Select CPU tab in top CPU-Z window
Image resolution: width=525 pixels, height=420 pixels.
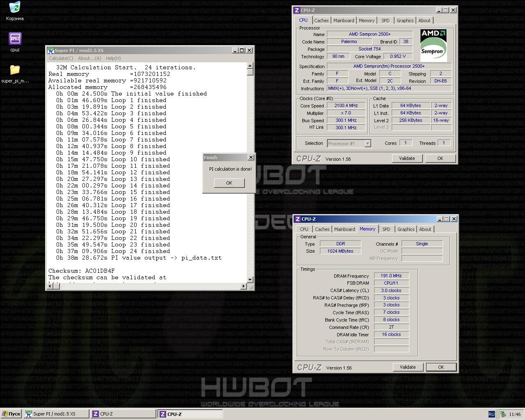(304, 20)
